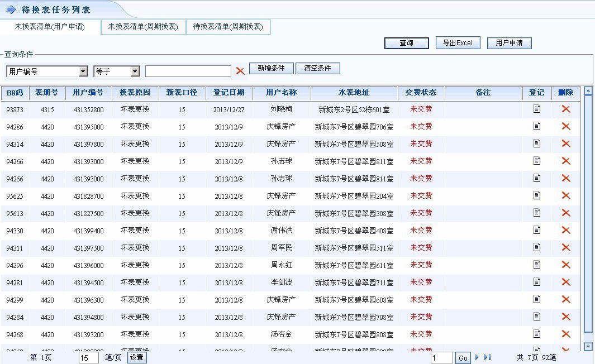Switch to 未换表清单(周期换表) tab
This screenshot has height=364, width=595.
click(143, 27)
